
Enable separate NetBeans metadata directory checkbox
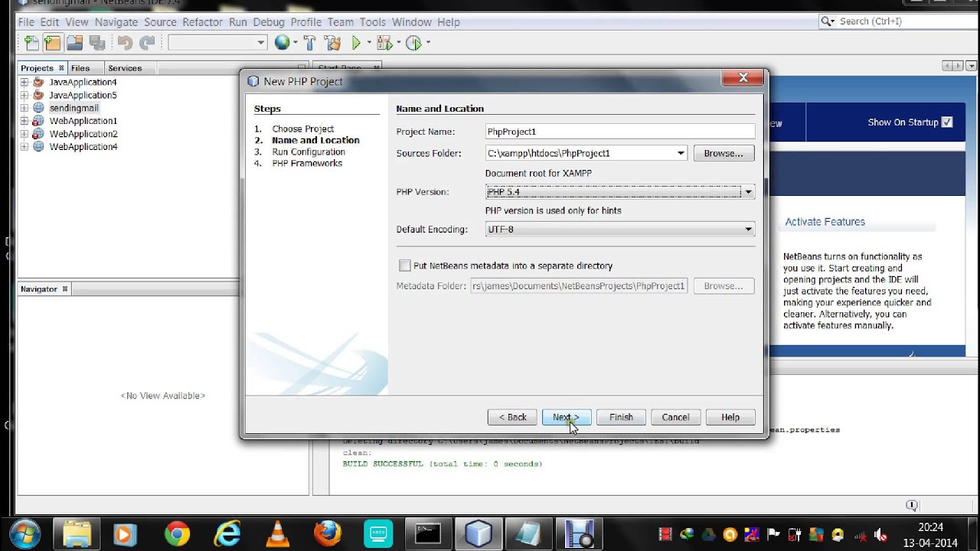click(x=405, y=266)
